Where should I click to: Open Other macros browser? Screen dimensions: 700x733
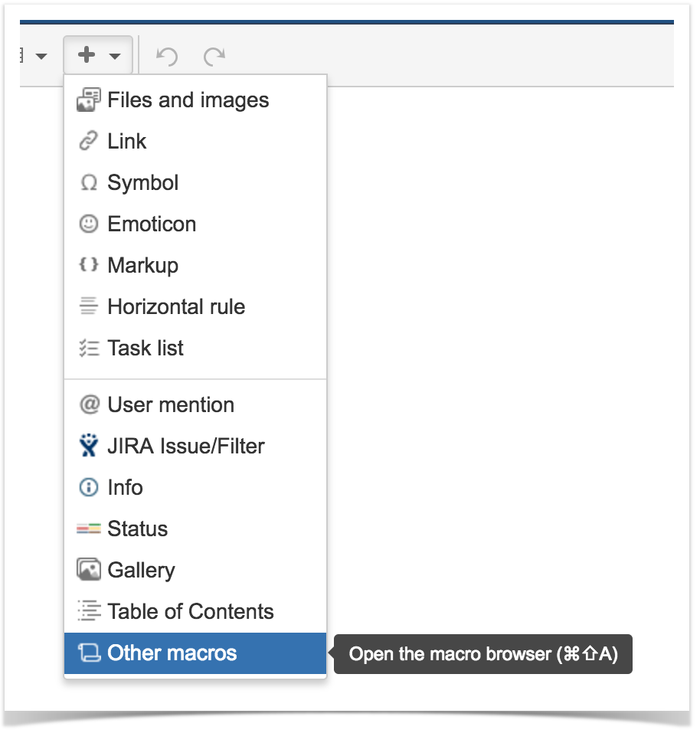pos(195,653)
